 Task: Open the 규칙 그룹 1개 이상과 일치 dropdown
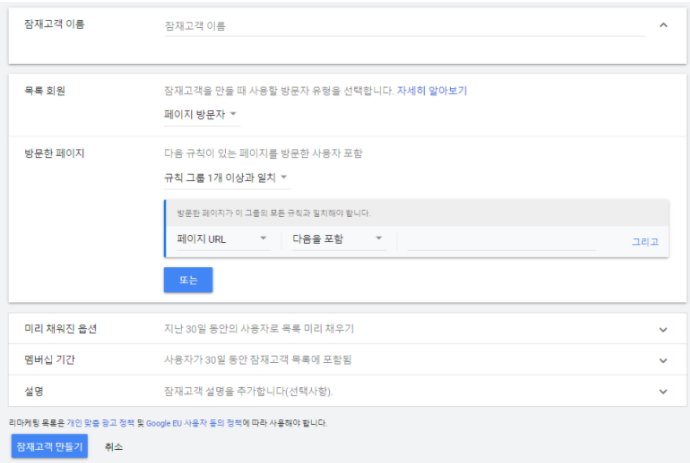(227, 178)
